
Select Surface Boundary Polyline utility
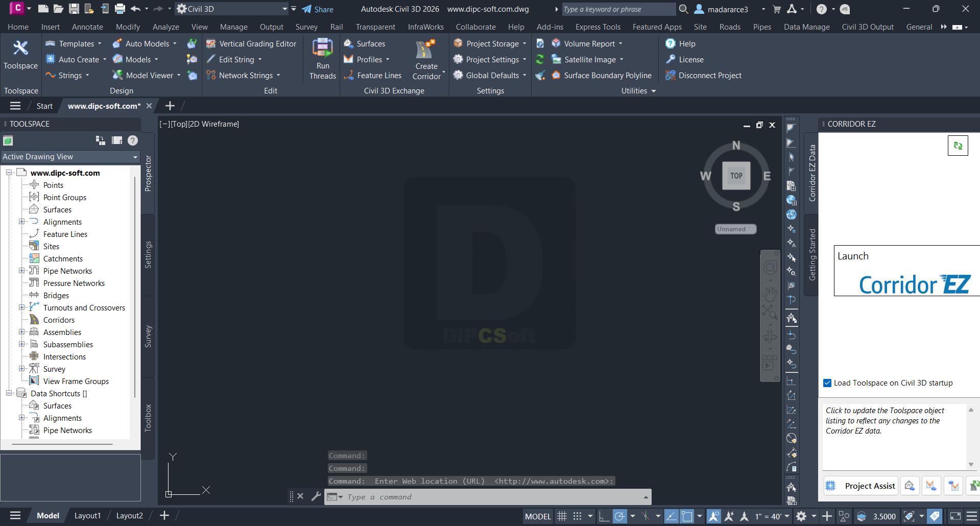(602, 76)
